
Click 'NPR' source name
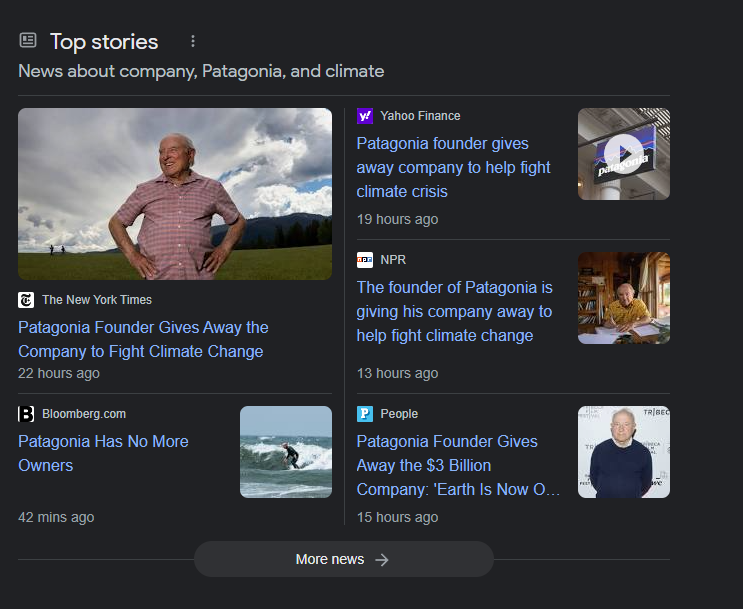(x=393, y=260)
